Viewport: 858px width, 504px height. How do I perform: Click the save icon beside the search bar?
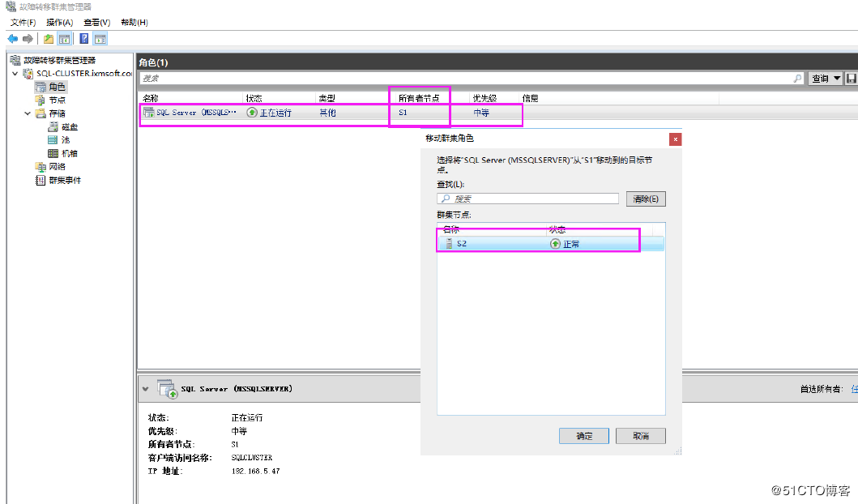click(x=852, y=77)
